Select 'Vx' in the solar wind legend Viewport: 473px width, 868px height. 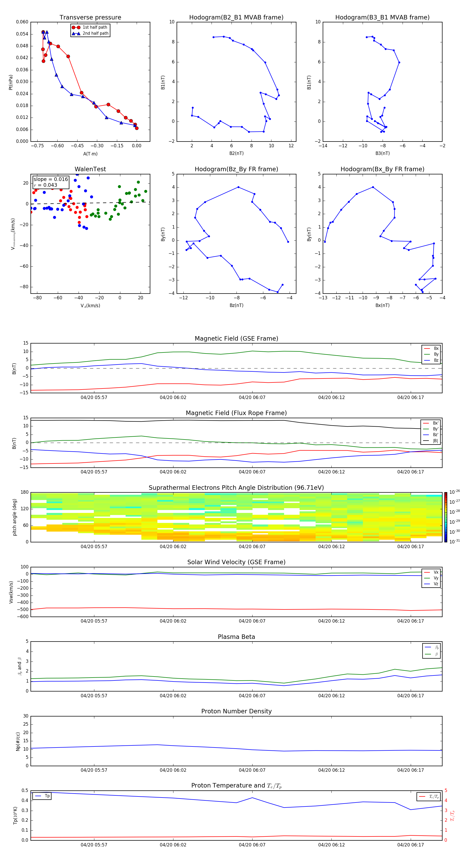point(431,572)
